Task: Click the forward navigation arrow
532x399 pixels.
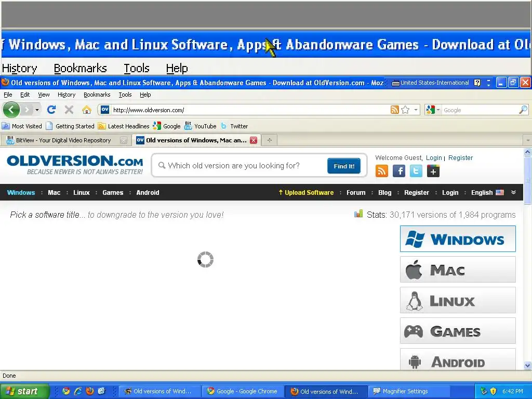Action: point(27,110)
